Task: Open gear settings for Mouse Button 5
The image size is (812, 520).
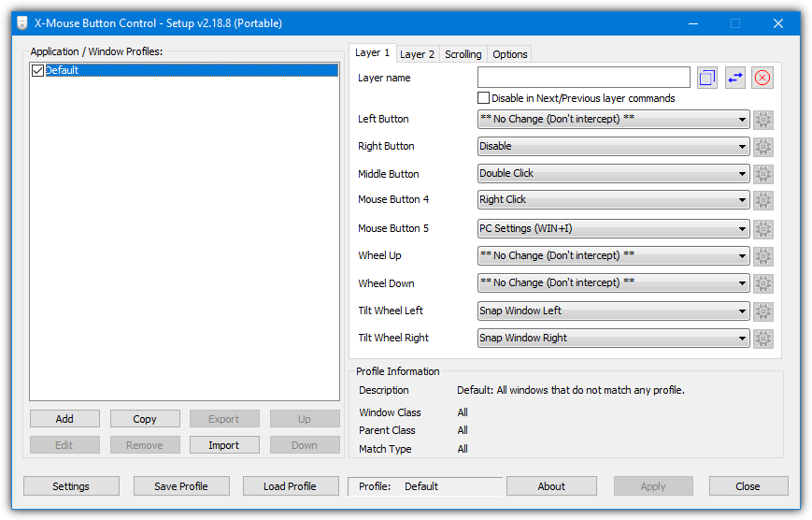Action: [x=762, y=228]
